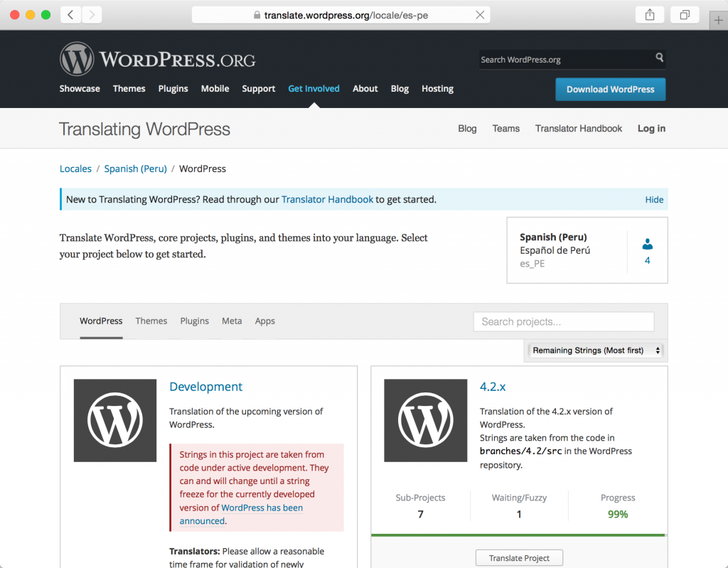The width and height of the screenshot is (728, 568).
Task: Click the Safari address bar URL
Action: pos(346,15)
